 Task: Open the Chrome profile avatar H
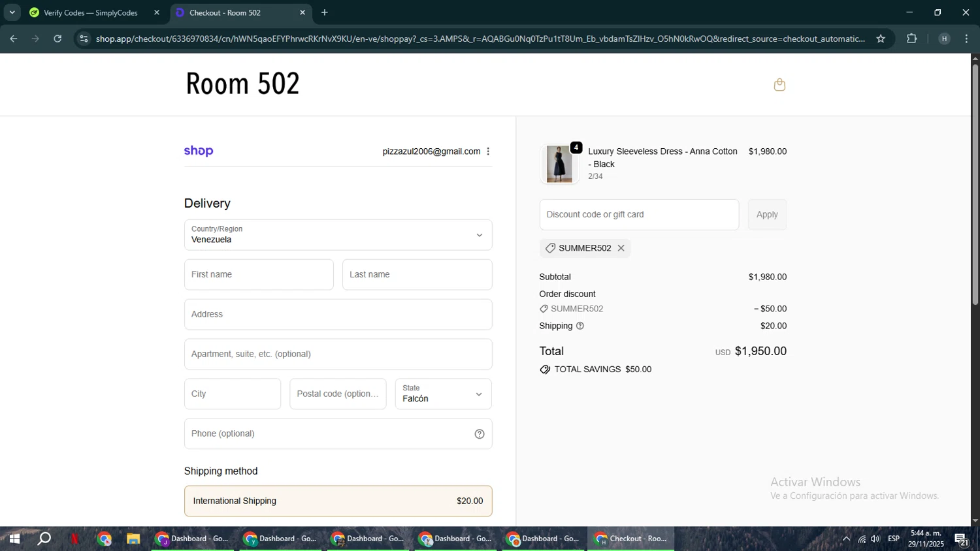tap(944, 39)
